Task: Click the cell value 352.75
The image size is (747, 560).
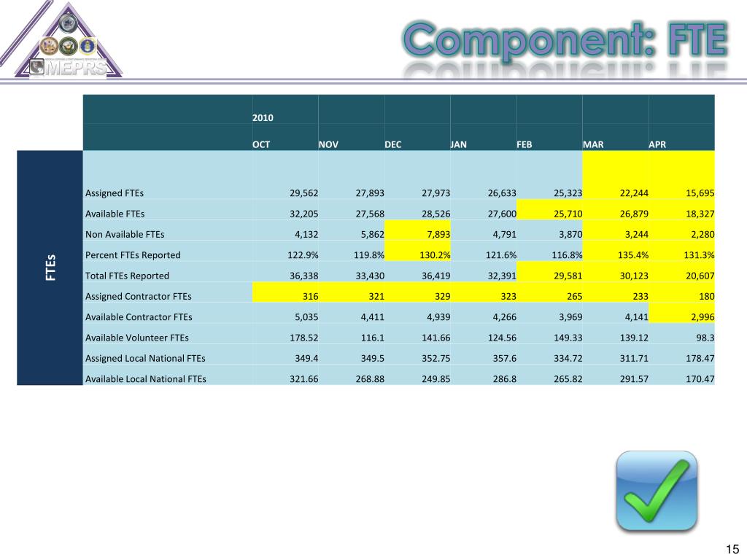Action: pos(436,358)
